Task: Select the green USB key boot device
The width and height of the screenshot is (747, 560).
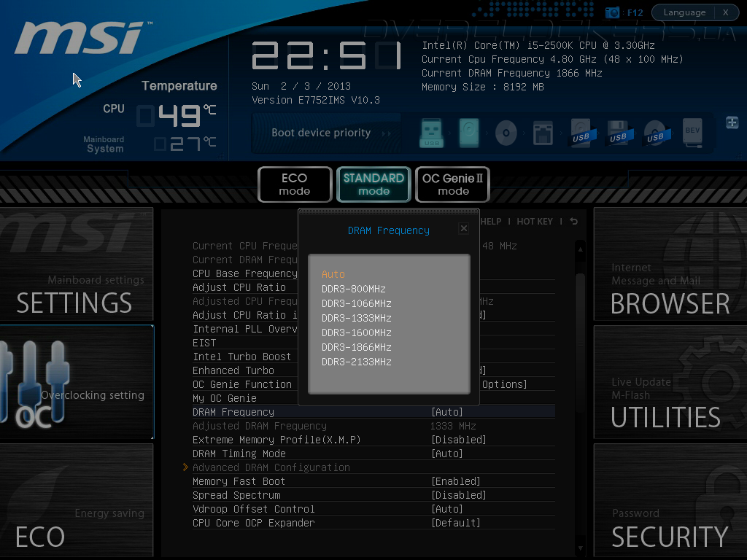Action: pos(432,133)
